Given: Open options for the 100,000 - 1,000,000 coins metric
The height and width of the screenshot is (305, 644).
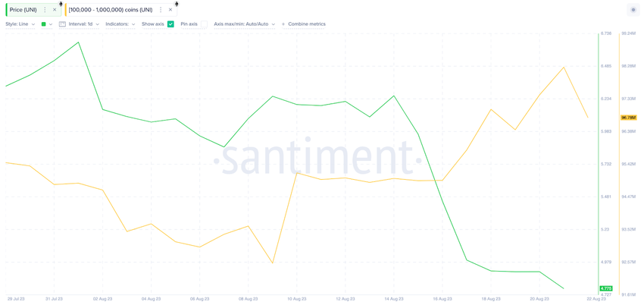Looking at the screenshot, I should pos(161,9).
